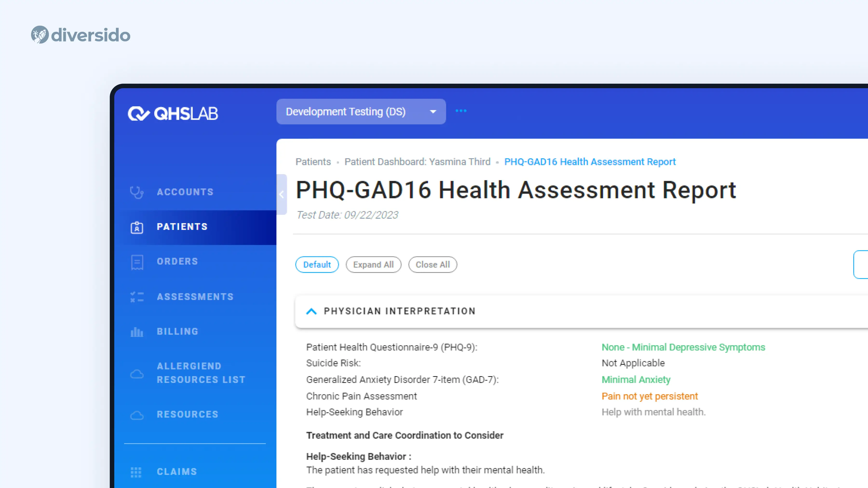The image size is (868, 488).
Task: Collapse the sidebar with the chevron
Action: pyautogui.click(x=282, y=195)
